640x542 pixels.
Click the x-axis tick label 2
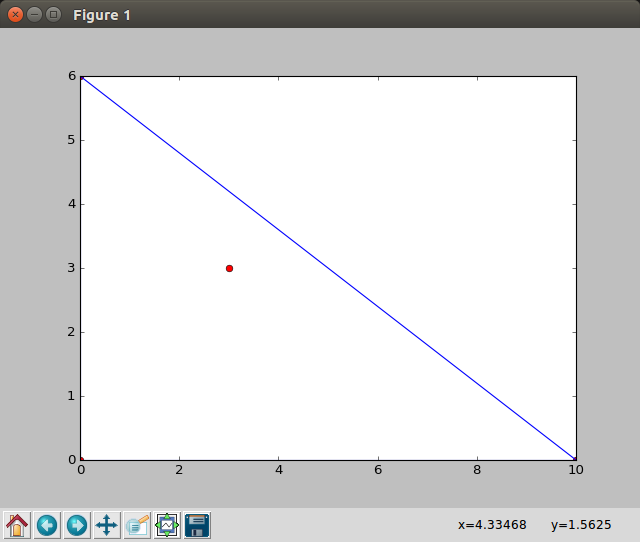click(x=179, y=470)
